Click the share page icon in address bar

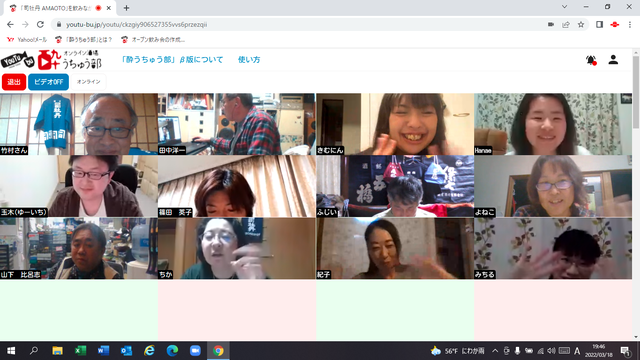(x=566, y=24)
